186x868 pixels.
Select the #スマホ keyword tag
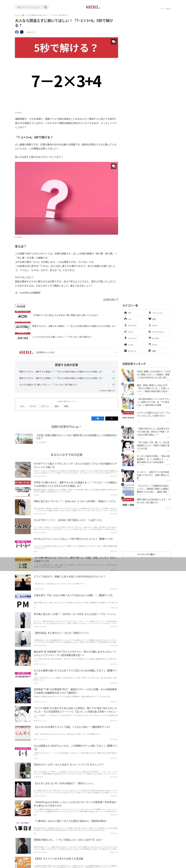[x=33, y=406]
